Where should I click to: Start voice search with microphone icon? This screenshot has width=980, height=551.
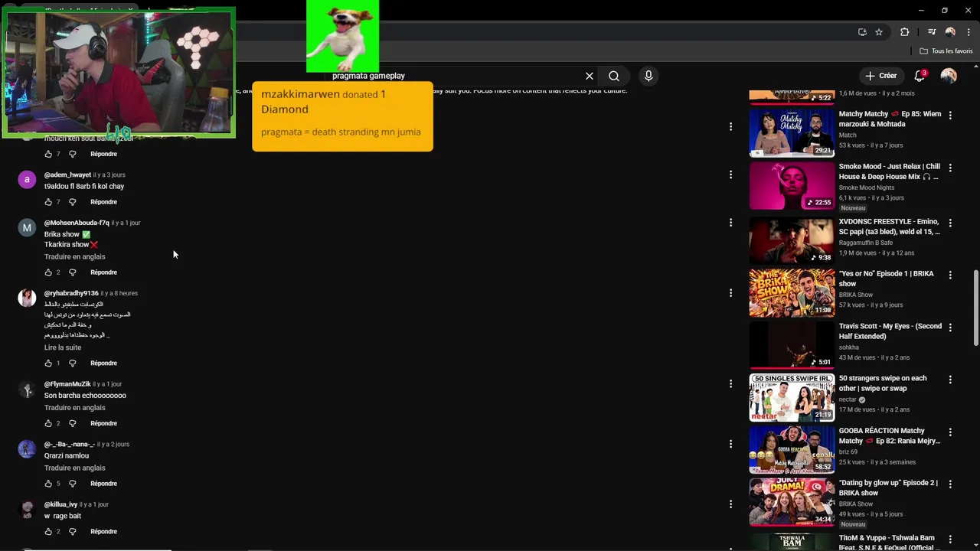648,76
